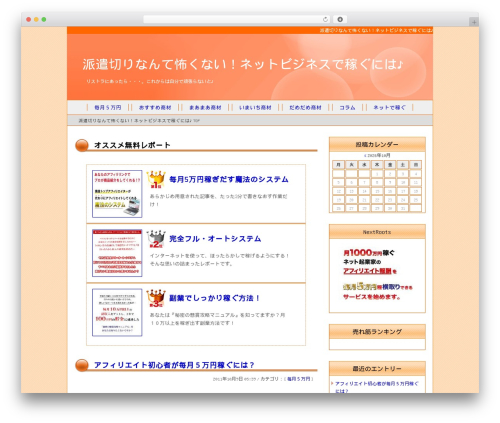Screen dimensions: 500x423
Task: Click the オススメ無料レポート section heading
Action: pyautogui.click(x=132, y=145)
